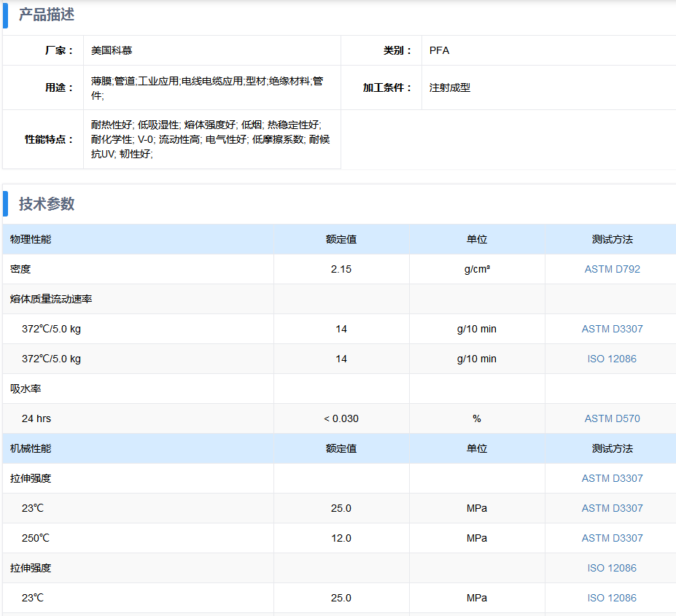Click the 性能特点 field label

tap(49, 139)
